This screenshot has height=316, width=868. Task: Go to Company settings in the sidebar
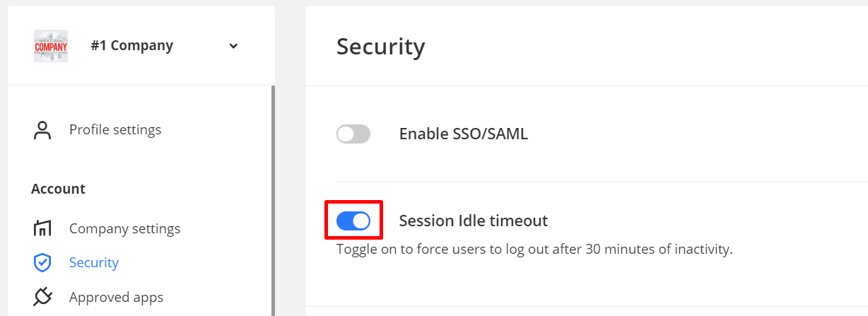(x=124, y=229)
